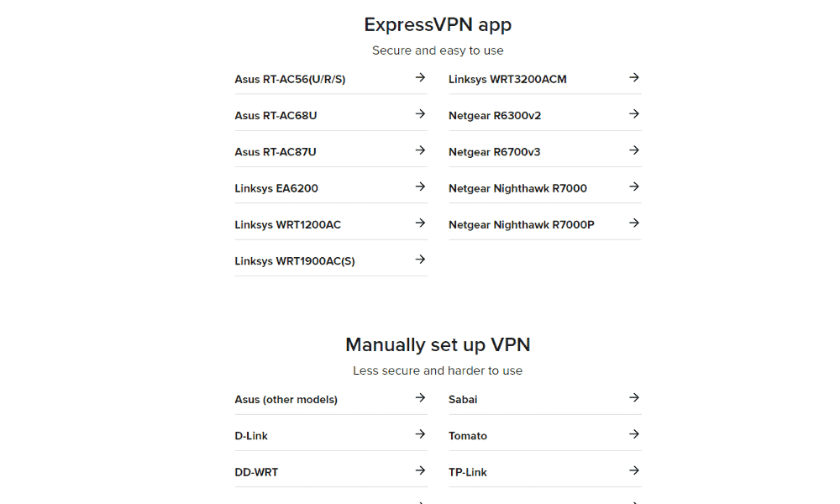Open Netgear Nighthawk R7000 via its arrow icon
The image size is (840, 504).
[633, 186]
